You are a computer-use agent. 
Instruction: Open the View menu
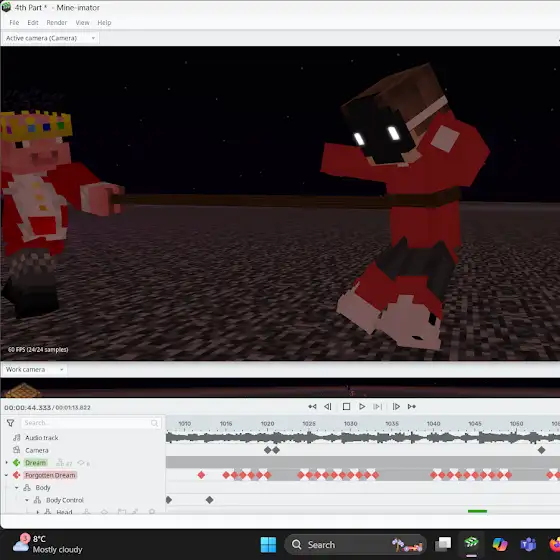click(x=82, y=22)
